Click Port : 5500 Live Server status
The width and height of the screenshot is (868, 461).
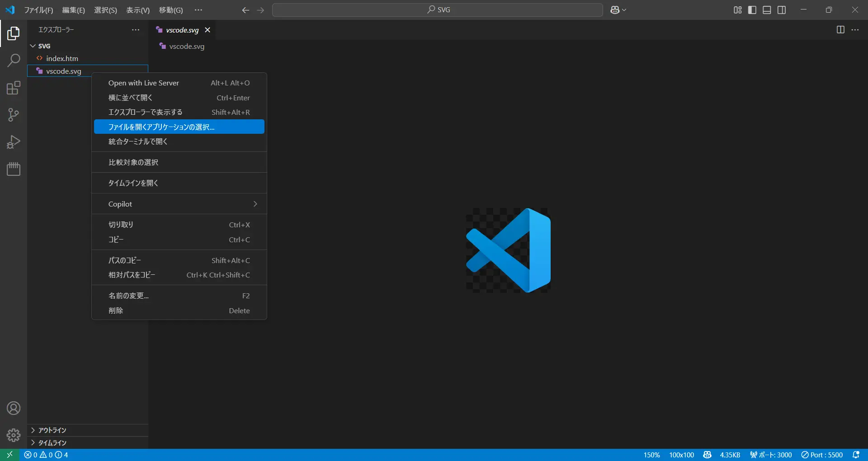click(x=822, y=455)
